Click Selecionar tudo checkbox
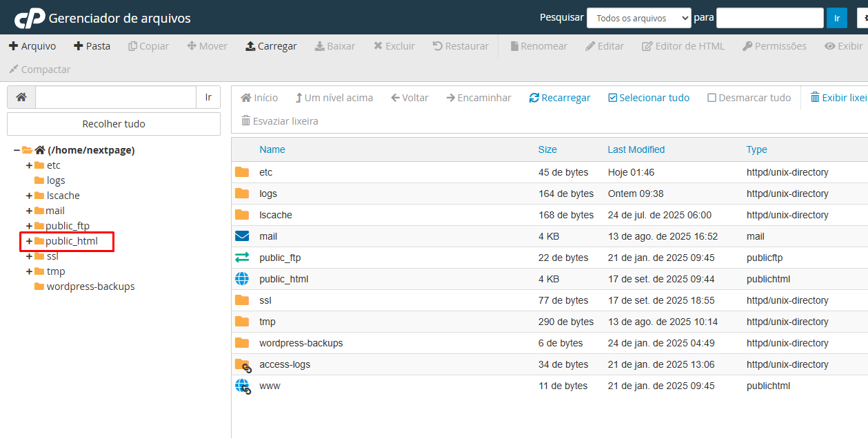The height and width of the screenshot is (438, 868). 648,98
